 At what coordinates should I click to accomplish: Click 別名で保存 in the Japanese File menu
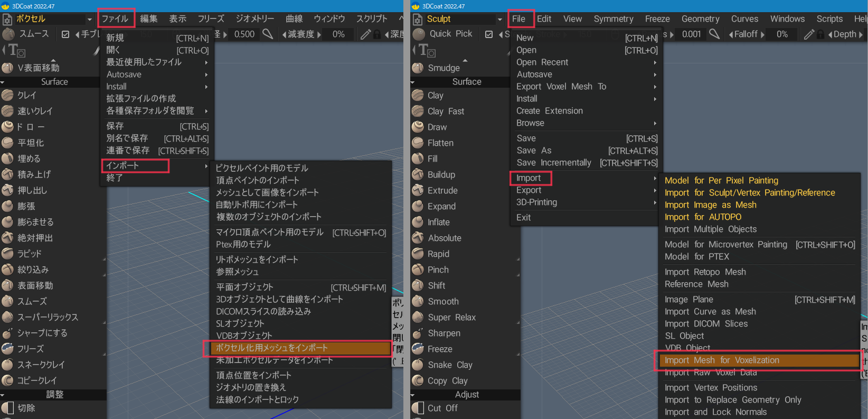click(x=157, y=138)
